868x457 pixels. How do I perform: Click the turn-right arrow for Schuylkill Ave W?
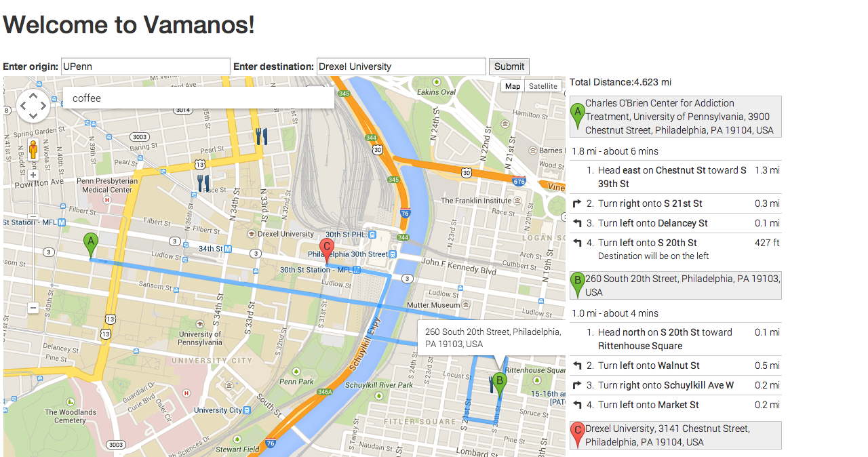pos(577,385)
